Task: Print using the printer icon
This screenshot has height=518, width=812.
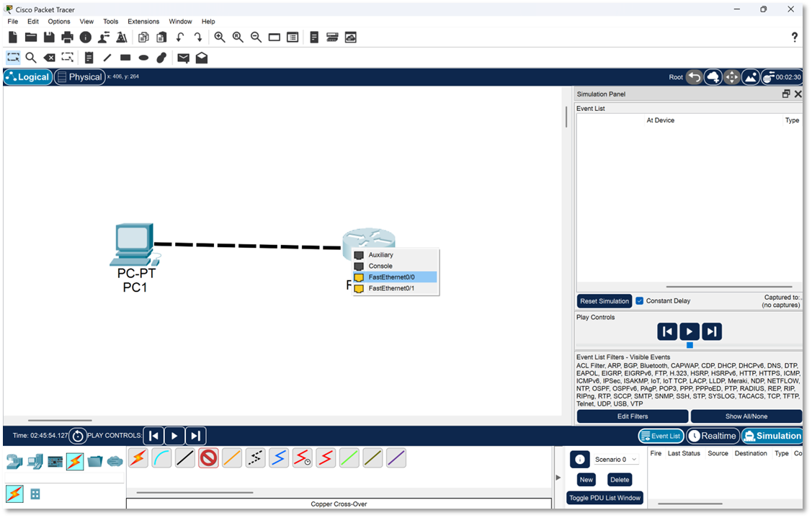Action: (67, 37)
